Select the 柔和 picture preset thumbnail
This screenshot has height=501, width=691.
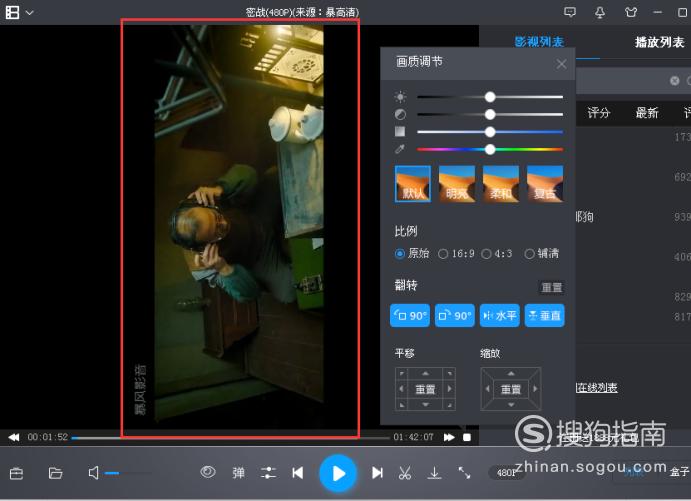[501, 184]
